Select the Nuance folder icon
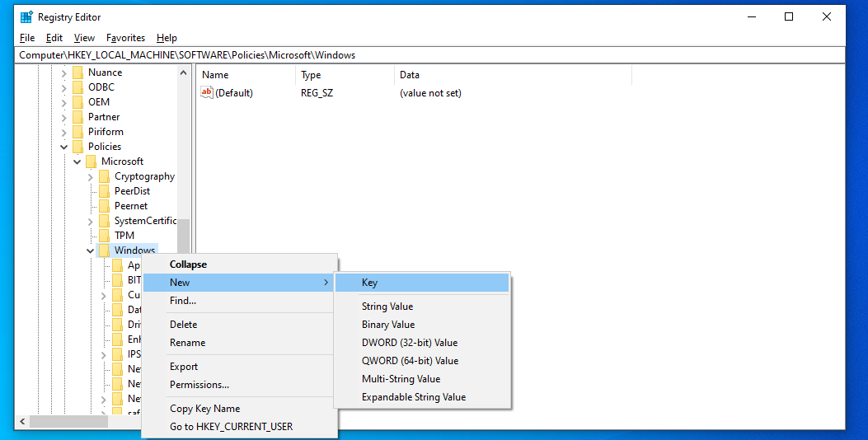The height and width of the screenshot is (440, 868). click(x=77, y=73)
